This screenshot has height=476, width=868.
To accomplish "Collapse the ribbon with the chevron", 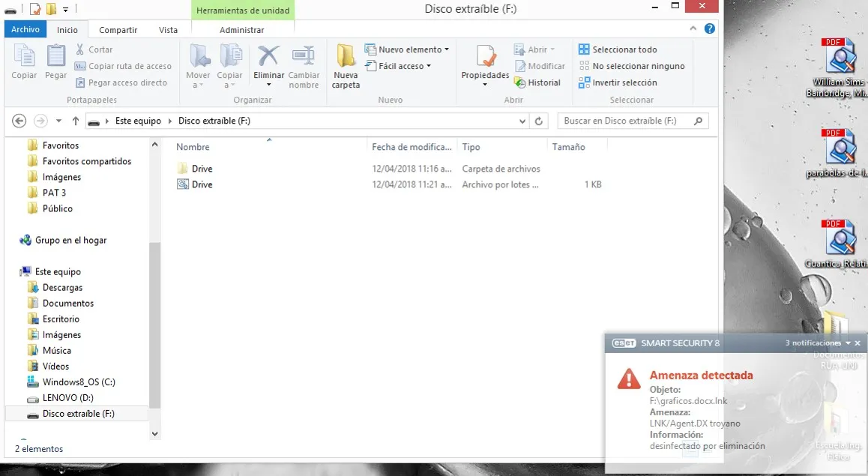I will pyautogui.click(x=693, y=28).
